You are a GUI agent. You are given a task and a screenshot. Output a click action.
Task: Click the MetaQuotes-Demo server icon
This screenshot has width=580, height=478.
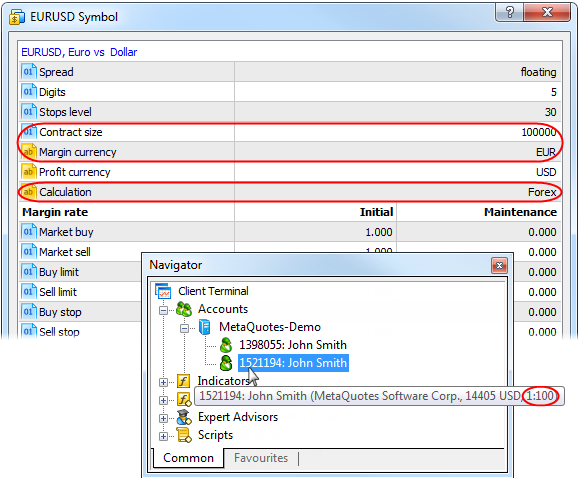pos(205,327)
